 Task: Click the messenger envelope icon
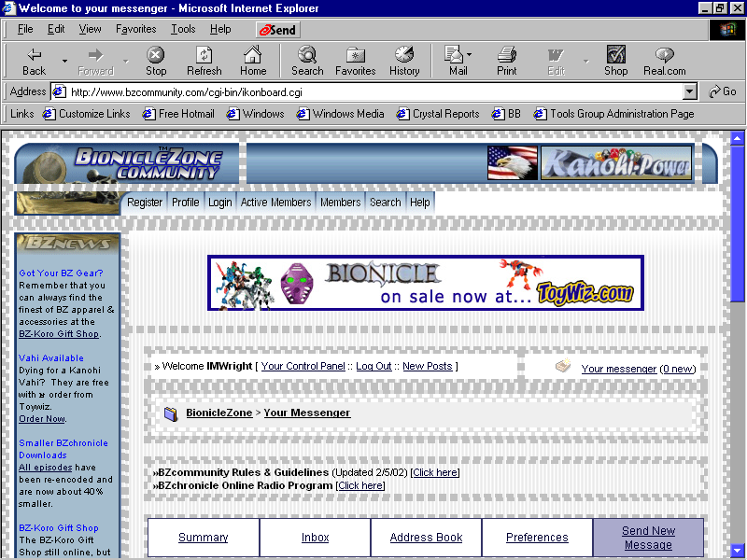pyautogui.click(x=562, y=367)
